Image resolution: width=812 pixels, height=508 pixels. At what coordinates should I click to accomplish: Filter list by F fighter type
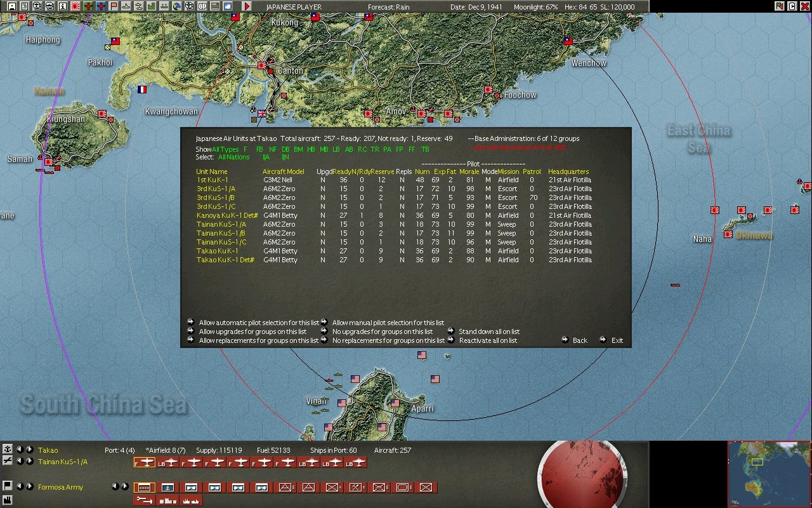point(246,149)
